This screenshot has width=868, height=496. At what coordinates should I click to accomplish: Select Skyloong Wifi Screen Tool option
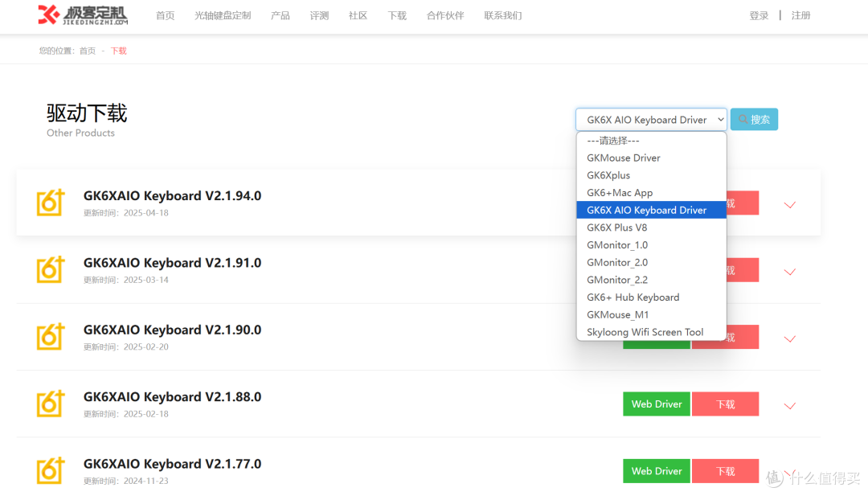click(x=651, y=332)
